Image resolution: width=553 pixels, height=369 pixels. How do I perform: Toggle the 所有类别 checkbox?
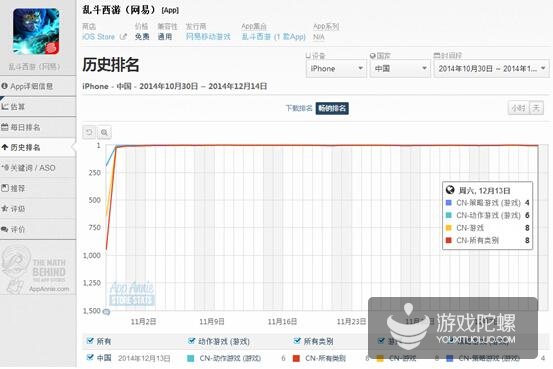pos(297,340)
